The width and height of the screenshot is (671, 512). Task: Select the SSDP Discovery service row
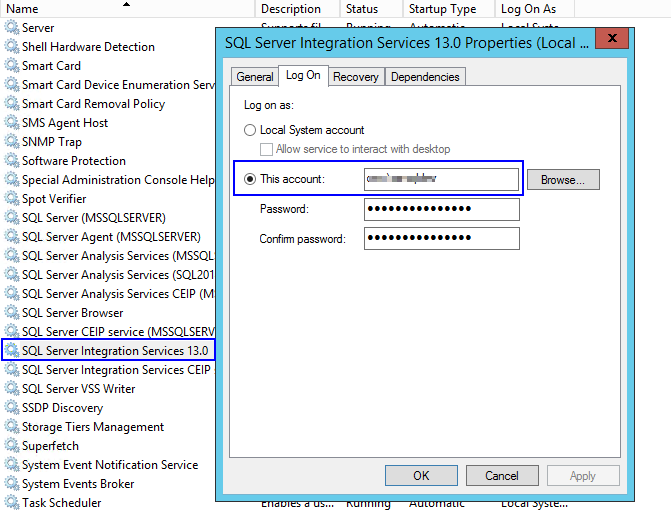click(x=109, y=408)
